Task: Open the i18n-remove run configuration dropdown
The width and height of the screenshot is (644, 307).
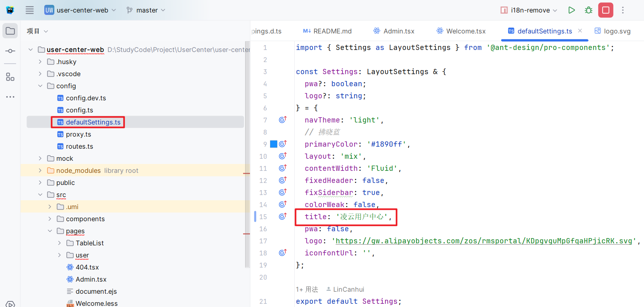Action: (529, 10)
